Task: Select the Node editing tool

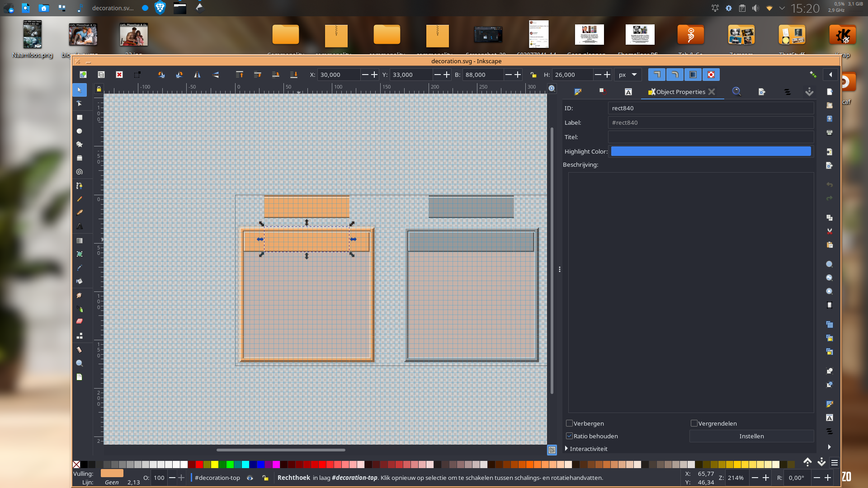Action: click(80, 103)
